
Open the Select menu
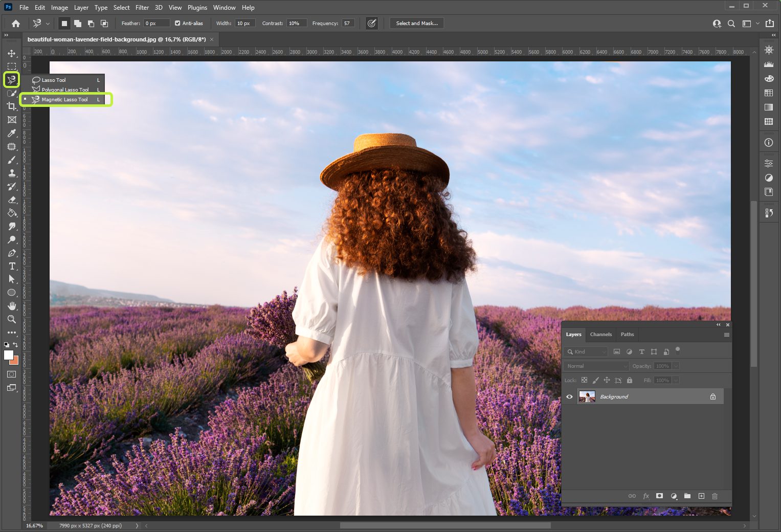pyautogui.click(x=121, y=8)
